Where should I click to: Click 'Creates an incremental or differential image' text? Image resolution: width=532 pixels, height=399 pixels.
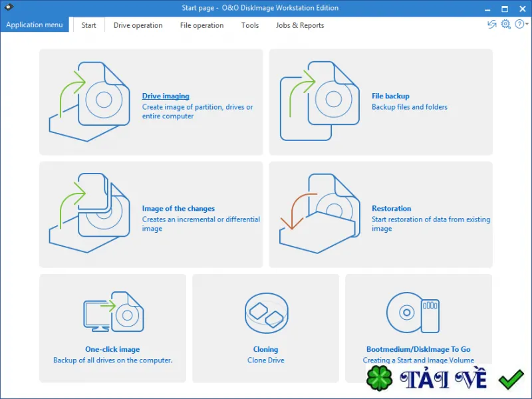point(201,223)
